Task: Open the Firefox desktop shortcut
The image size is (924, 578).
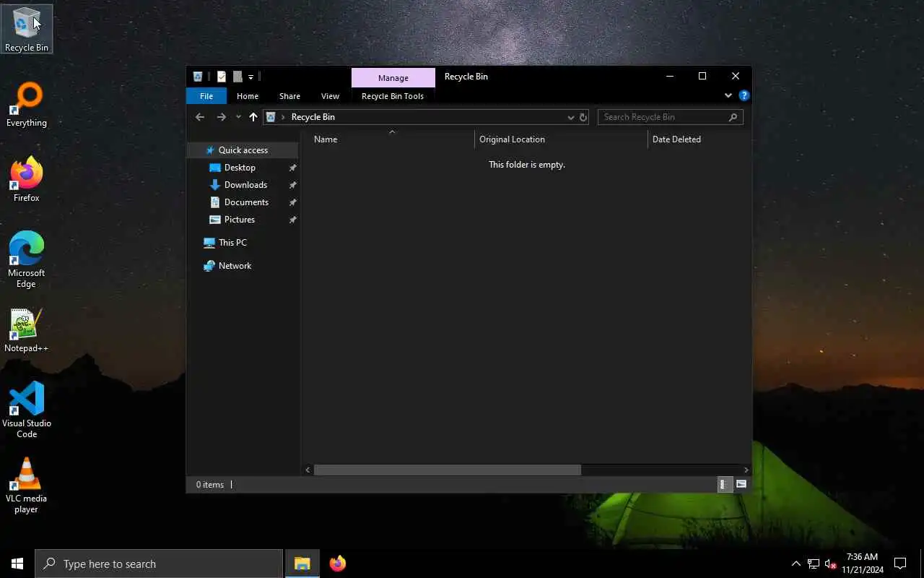Action: coord(27,180)
